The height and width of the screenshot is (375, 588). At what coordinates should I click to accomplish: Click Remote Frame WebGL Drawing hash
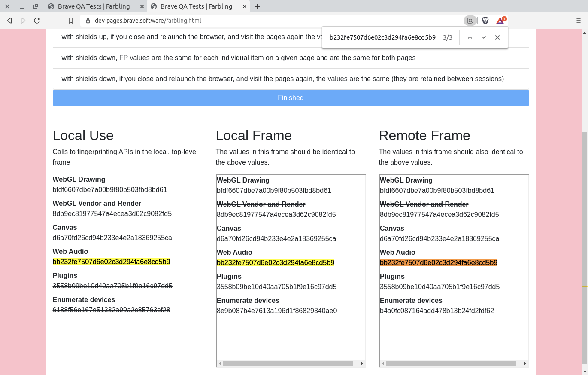437,191
